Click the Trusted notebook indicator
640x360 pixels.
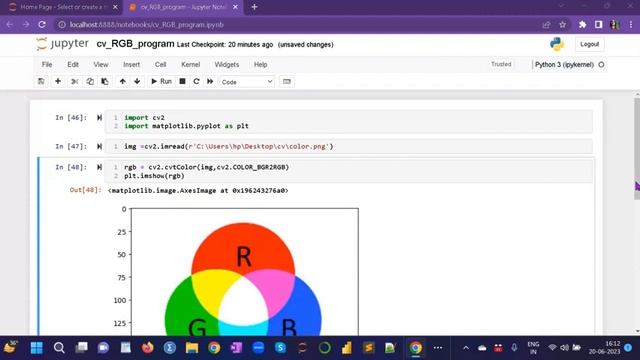[x=501, y=64]
